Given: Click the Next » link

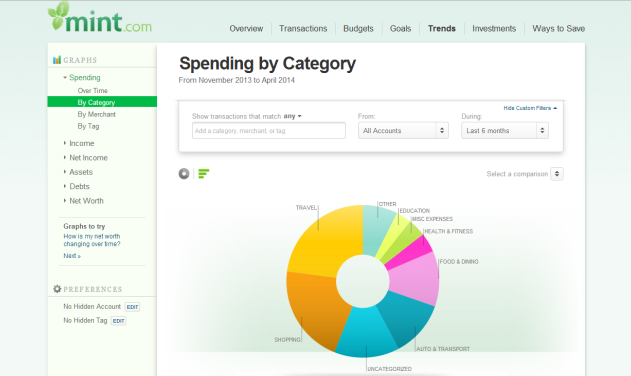Looking at the screenshot, I should pos(72,256).
